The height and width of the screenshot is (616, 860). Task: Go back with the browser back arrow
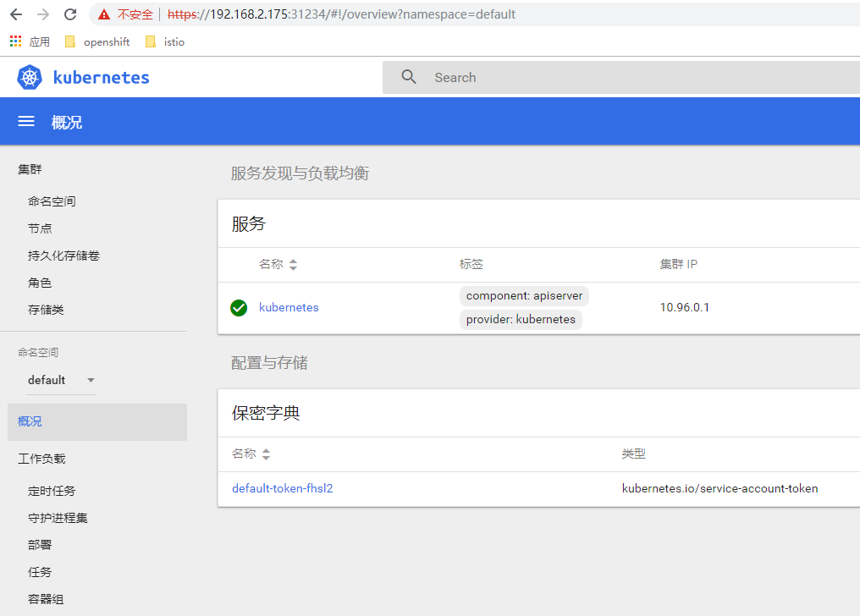[16, 14]
